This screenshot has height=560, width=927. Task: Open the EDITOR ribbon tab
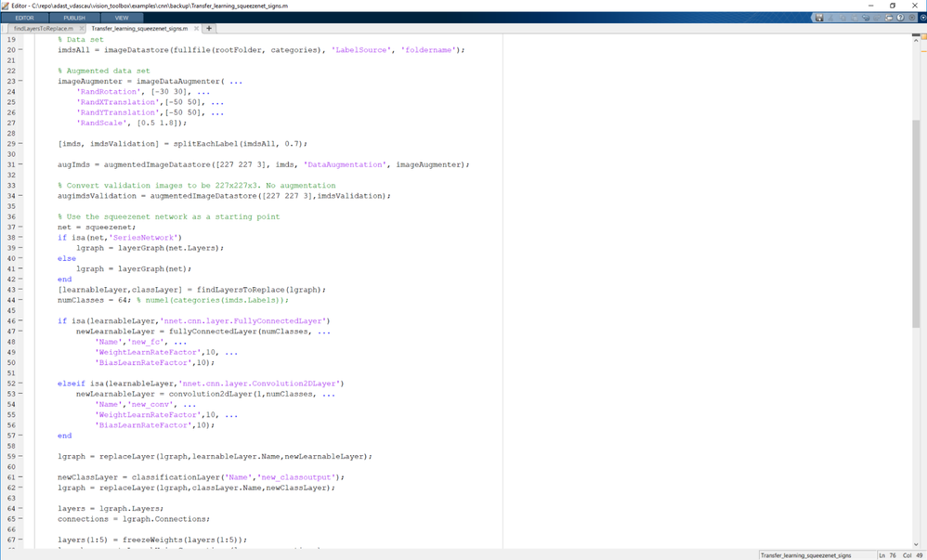click(24, 18)
